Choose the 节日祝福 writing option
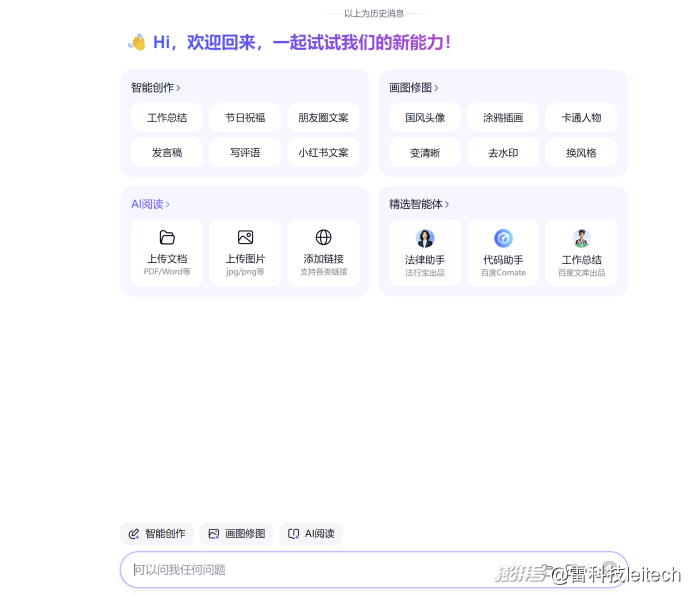 click(x=245, y=118)
